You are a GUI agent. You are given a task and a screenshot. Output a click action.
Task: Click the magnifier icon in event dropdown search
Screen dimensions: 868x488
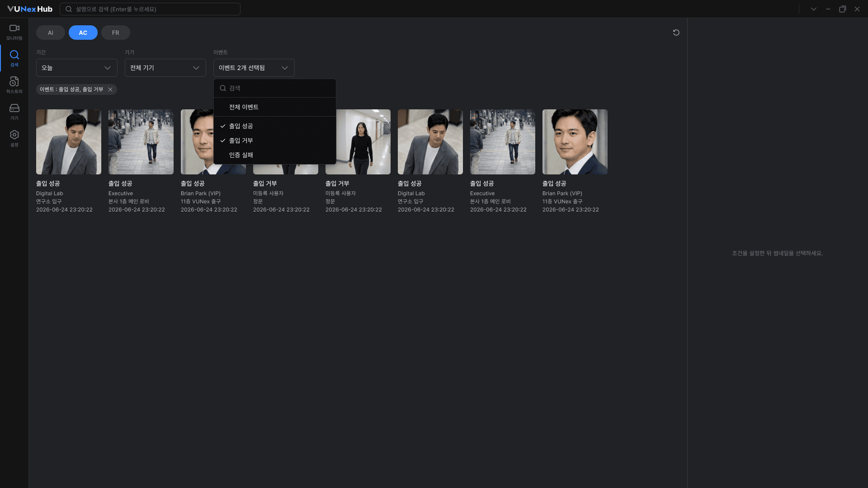223,88
